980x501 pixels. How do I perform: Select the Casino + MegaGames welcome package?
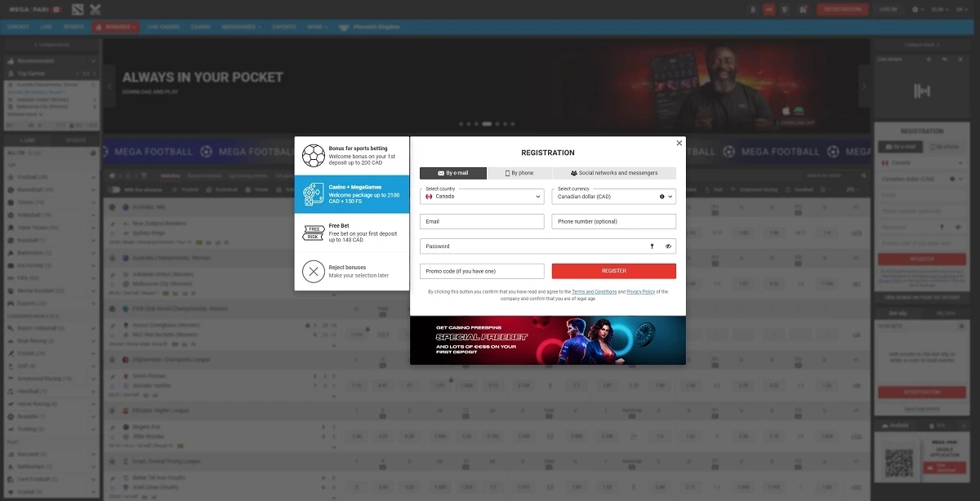[352, 194]
